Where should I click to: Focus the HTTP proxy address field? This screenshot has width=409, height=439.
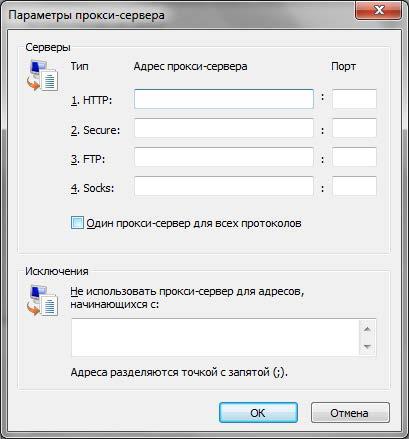click(x=224, y=99)
